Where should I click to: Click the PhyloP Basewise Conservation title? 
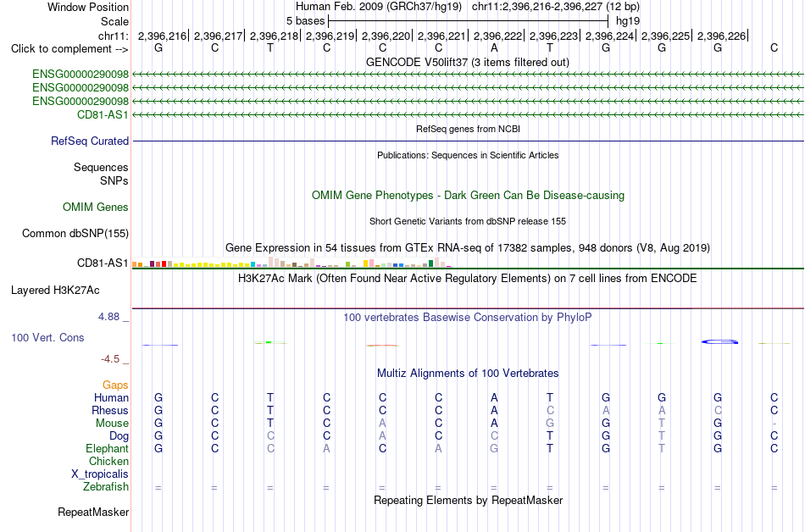468,317
